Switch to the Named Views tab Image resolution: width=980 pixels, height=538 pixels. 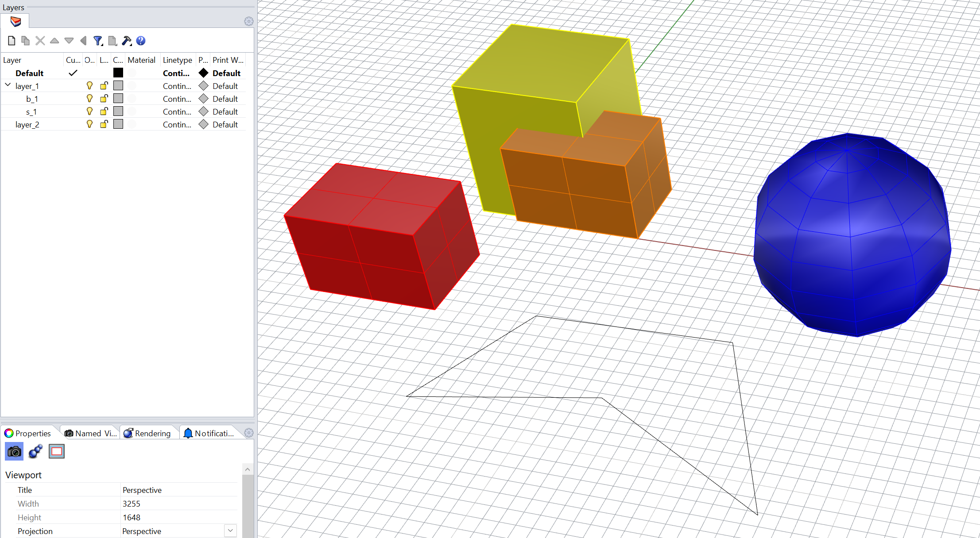(91, 433)
